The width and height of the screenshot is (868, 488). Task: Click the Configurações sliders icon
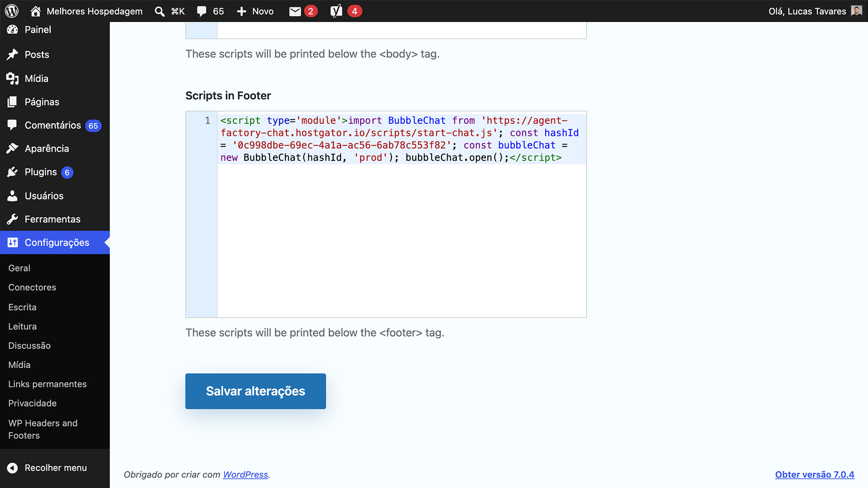click(13, 243)
